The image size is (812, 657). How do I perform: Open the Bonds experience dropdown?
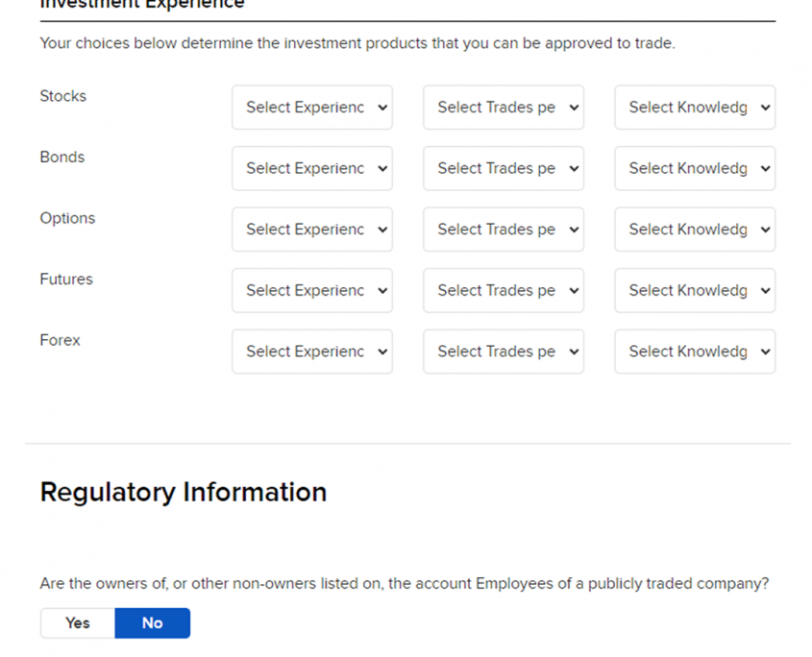311,168
